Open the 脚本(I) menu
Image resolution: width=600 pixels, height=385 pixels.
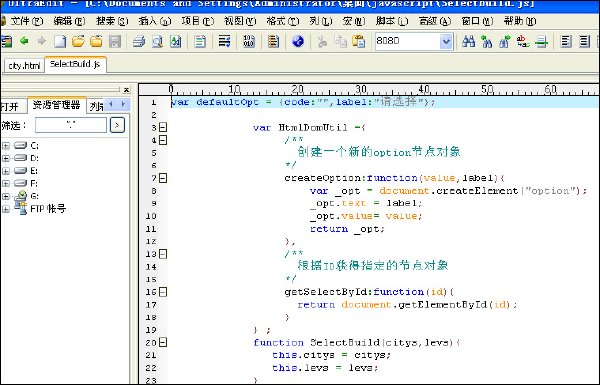392,21
